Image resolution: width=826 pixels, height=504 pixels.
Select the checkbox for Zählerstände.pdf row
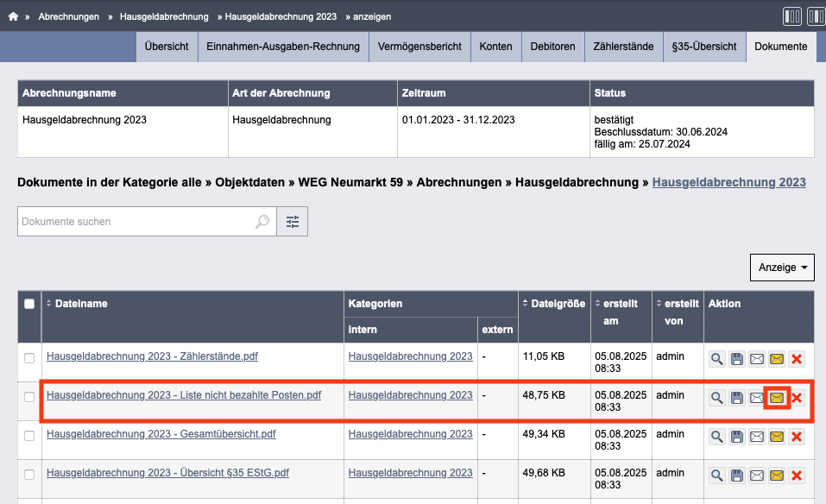pyautogui.click(x=29, y=358)
